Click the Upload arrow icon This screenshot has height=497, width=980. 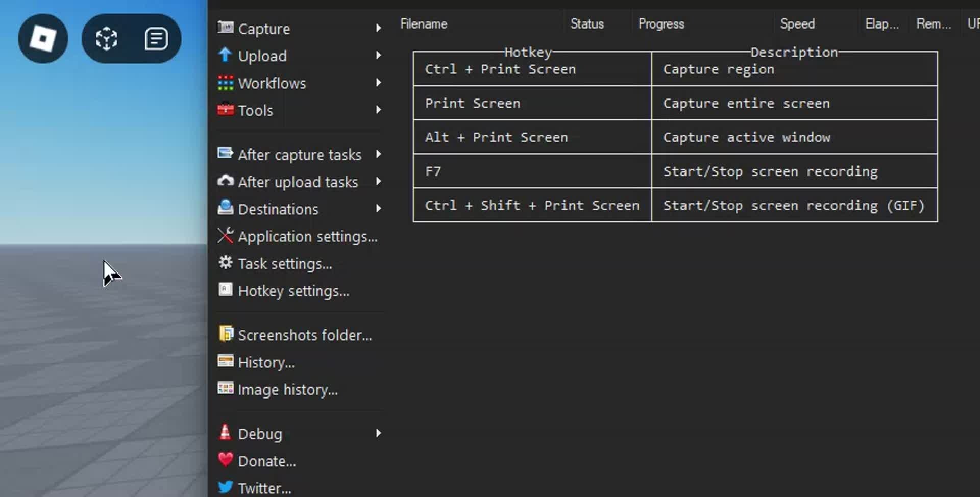tap(225, 55)
